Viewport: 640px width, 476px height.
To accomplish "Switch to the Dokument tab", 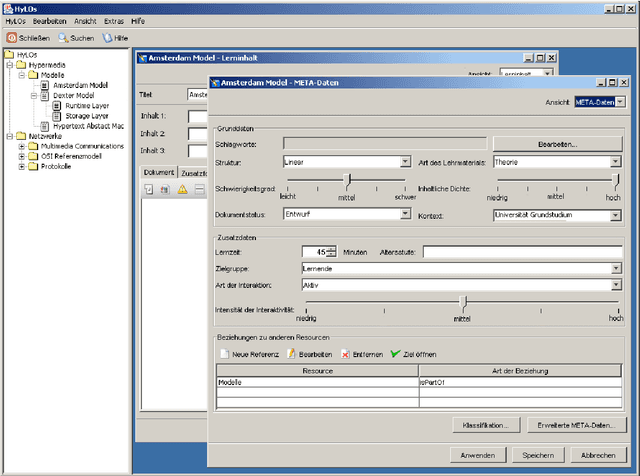I will tap(158, 172).
